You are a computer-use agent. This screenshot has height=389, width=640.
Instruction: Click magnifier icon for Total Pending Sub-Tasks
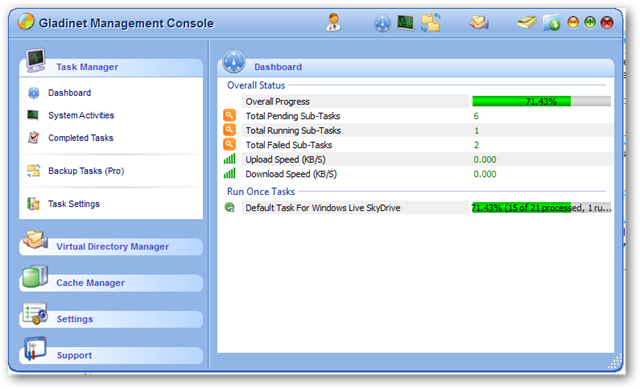point(229,116)
